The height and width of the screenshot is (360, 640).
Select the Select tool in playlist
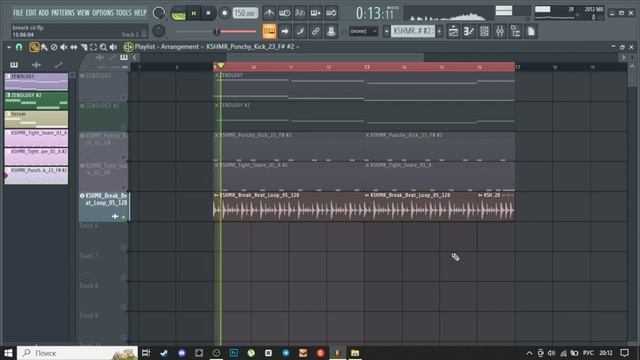[93, 47]
